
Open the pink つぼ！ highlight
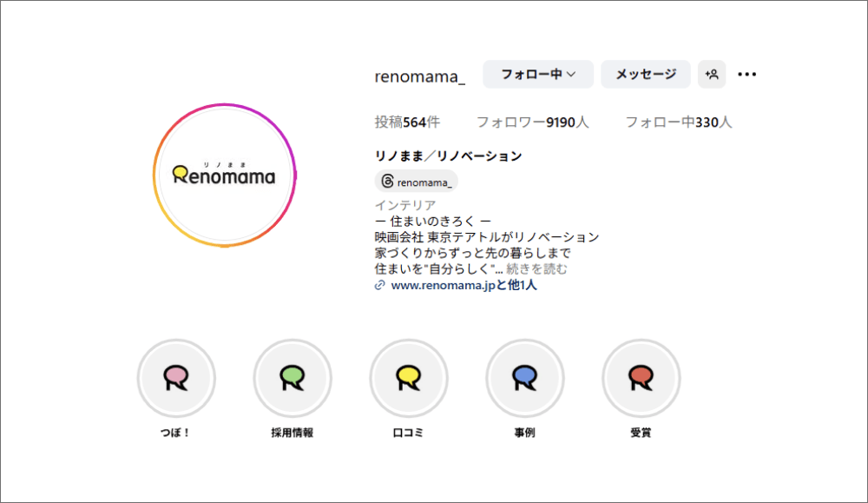(176, 379)
